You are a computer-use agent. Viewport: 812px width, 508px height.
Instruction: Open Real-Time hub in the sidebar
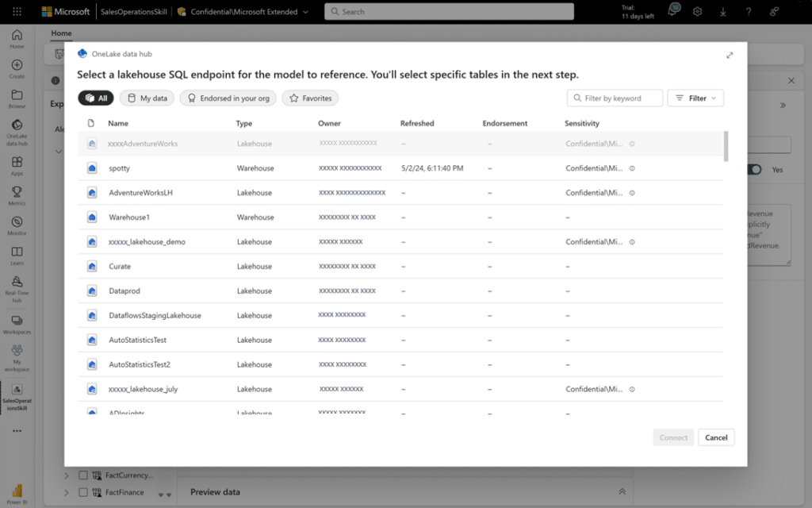point(17,289)
